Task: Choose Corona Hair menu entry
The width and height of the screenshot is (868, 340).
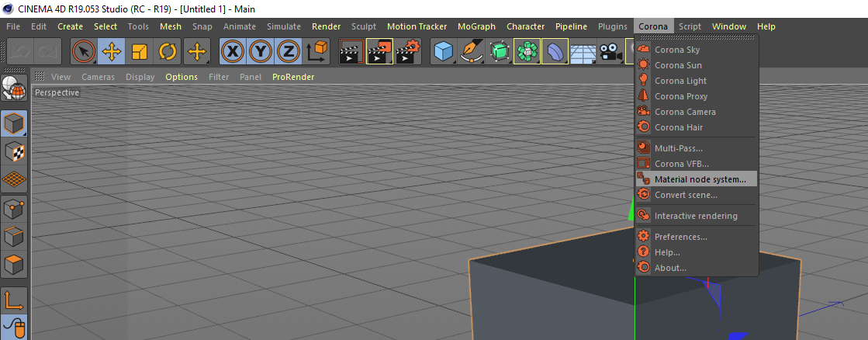Action: [697, 127]
